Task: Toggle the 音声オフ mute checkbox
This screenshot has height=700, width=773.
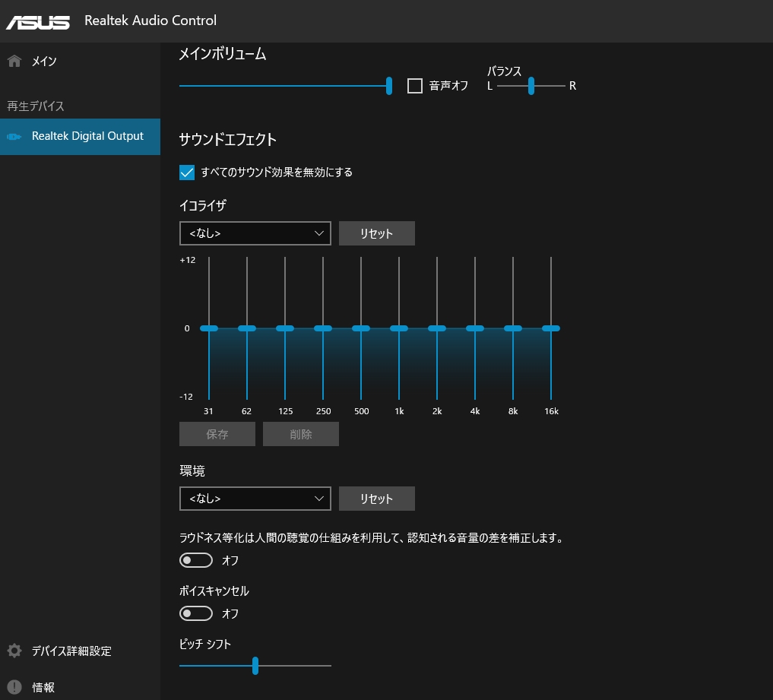Action: pos(415,86)
